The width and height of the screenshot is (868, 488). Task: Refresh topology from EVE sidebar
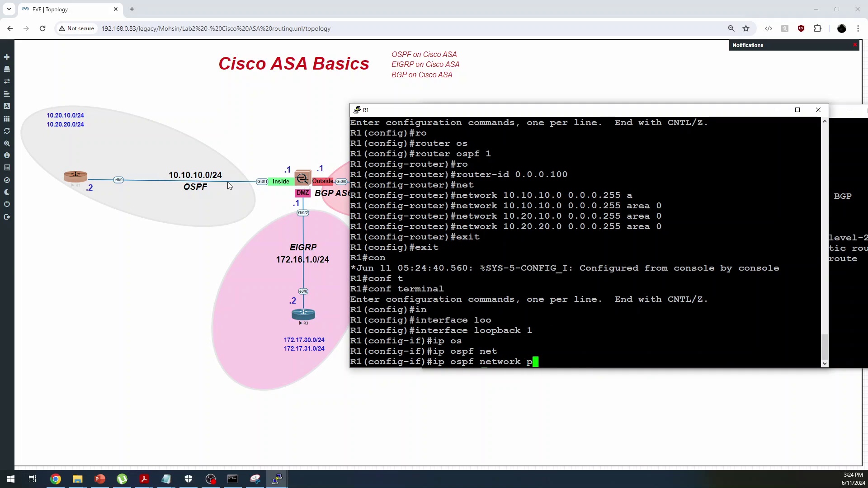[7, 131]
